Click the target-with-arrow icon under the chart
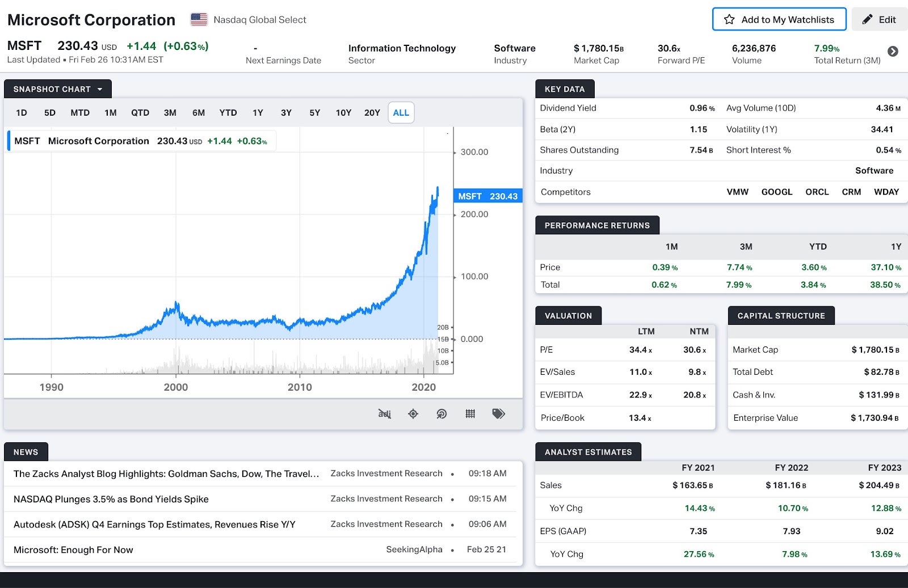908x588 pixels. [442, 414]
